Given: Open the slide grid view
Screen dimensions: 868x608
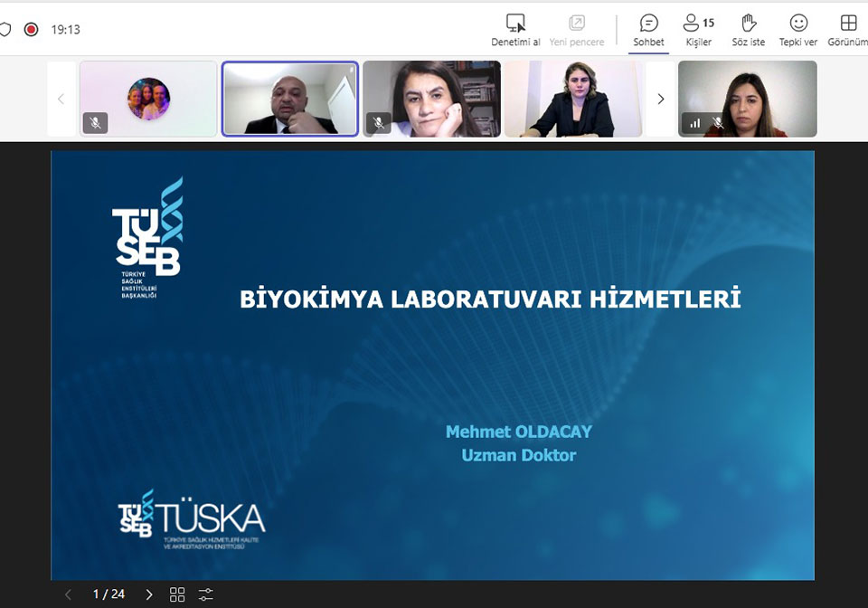Looking at the screenshot, I should click(177, 594).
